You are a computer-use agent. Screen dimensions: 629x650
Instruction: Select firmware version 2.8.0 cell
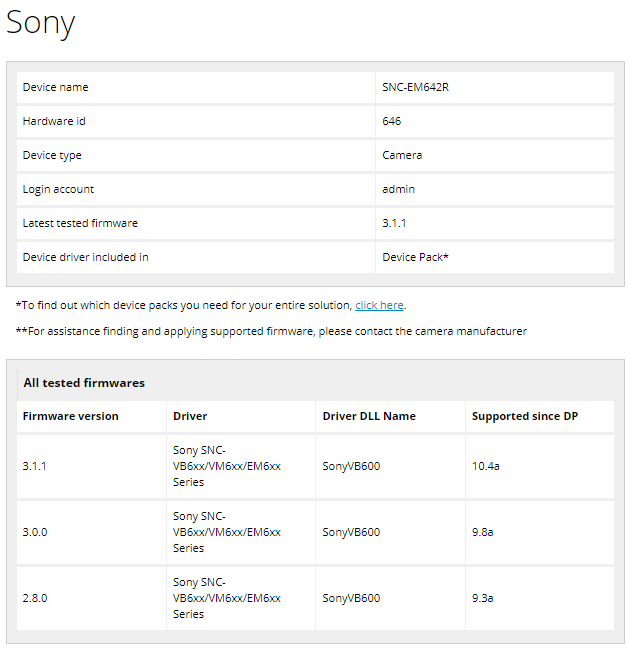35,598
